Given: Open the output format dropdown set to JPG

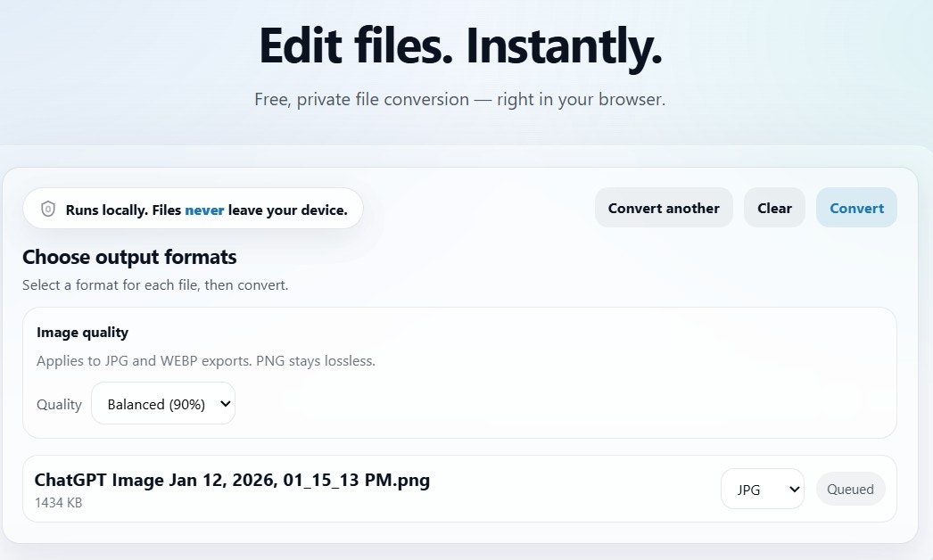Looking at the screenshot, I should tap(763, 489).
